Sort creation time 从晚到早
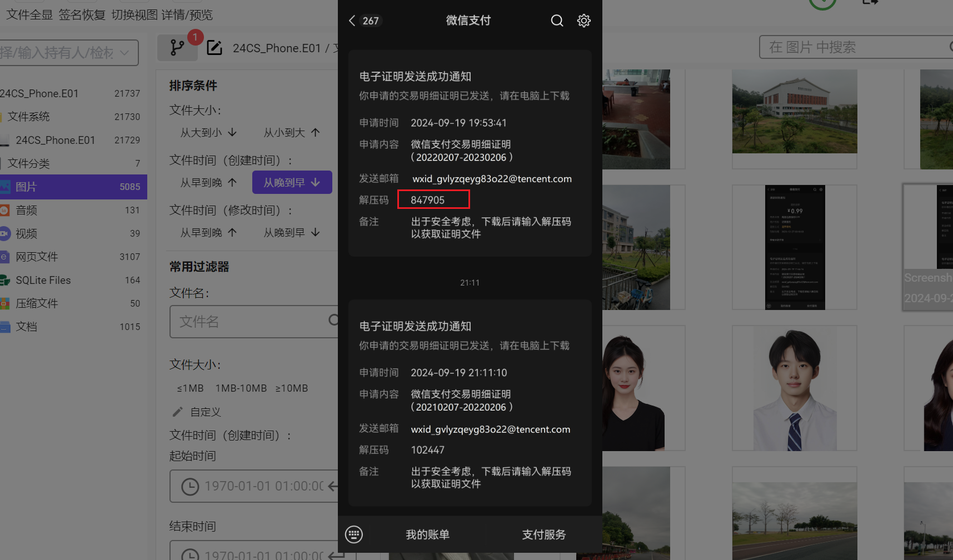The image size is (953, 560). pos(292,182)
